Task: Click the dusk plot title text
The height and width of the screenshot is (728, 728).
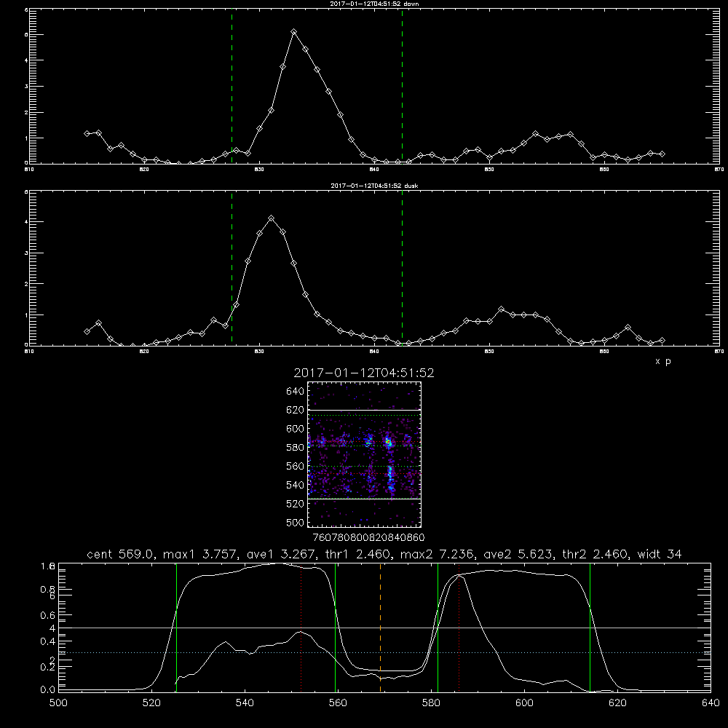Action: coord(374,186)
